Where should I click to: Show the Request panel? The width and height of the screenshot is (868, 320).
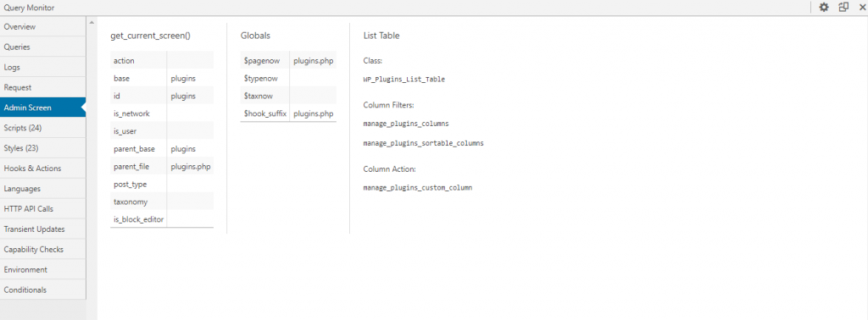pos(43,87)
